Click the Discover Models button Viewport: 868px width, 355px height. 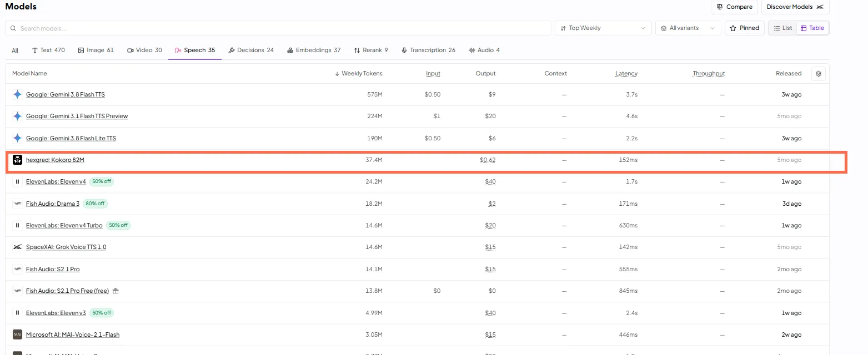click(x=795, y=7)
